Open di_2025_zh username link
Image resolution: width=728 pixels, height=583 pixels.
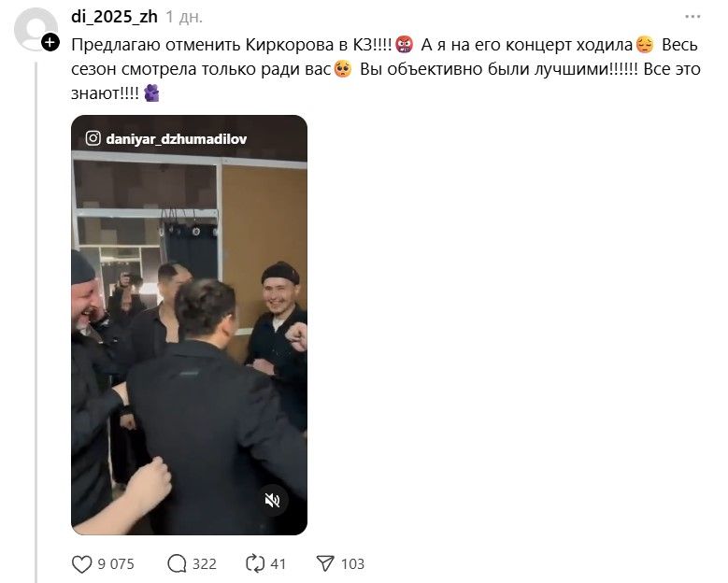click(x=114, y=17)
